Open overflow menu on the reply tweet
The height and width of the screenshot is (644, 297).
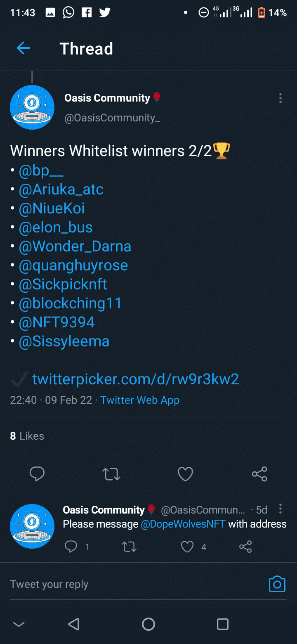(280, 509)
